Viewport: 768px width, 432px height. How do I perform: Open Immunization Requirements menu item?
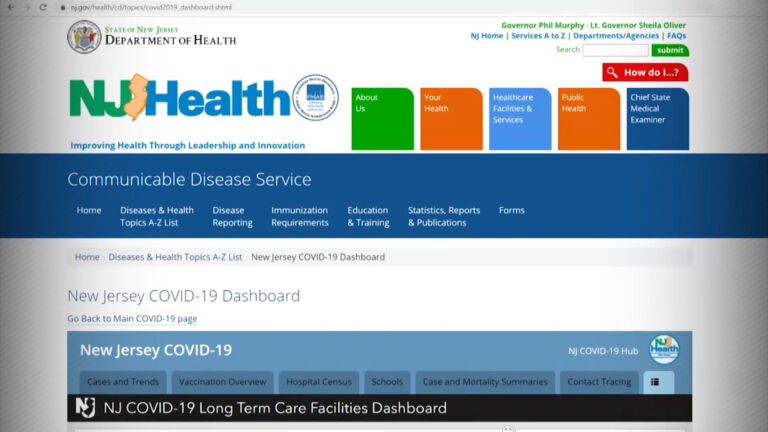pyautogui.click(x=300, y=216)
